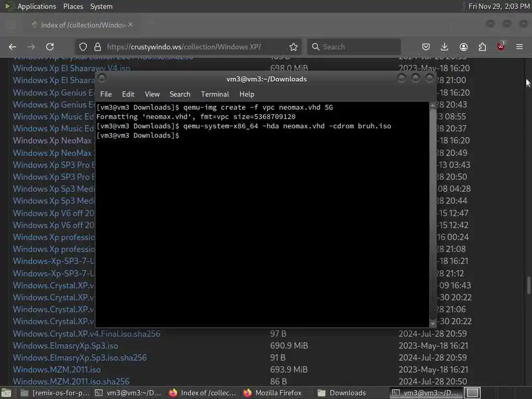Click the Firefox page scrollbar thumb
The image size is (532, 399).
coord(528,285)
